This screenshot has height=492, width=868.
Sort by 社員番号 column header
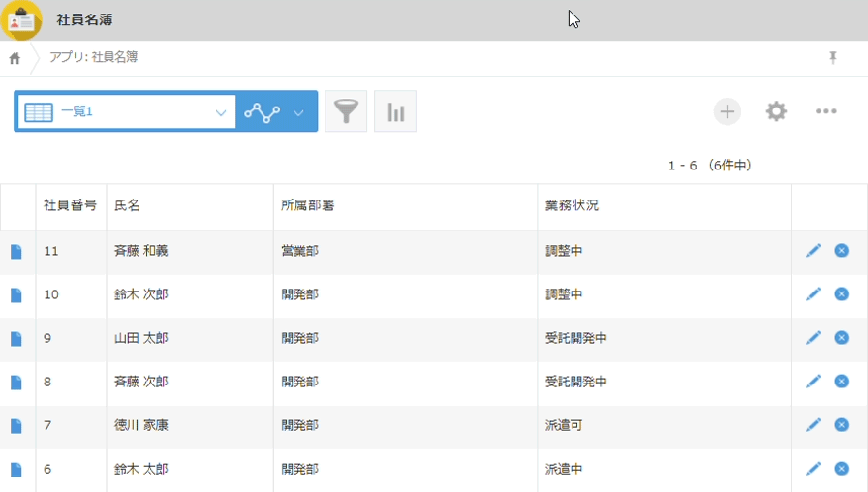70,206
